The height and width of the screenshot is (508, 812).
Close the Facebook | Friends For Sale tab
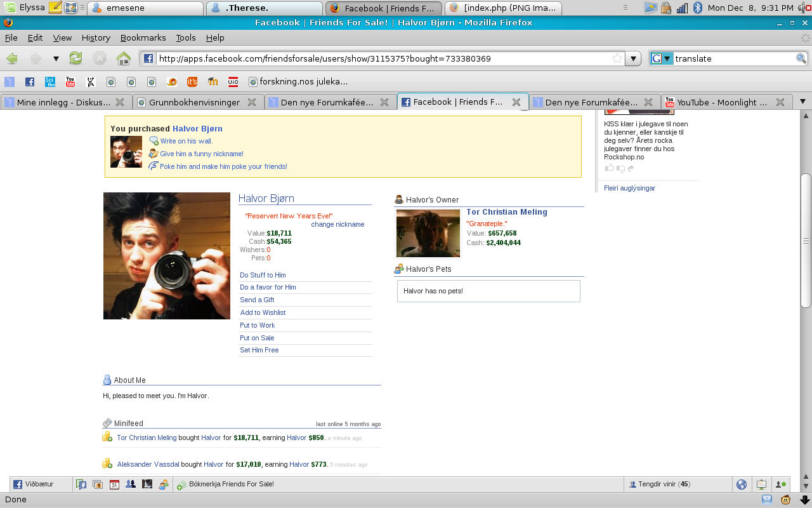(516, 102)
